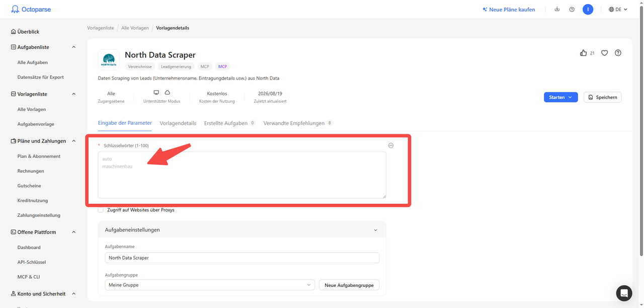Viewport: 644px width, 308px height.
Task: Collapse the Vorlagenliste section
Action: (x=74, y=94)
